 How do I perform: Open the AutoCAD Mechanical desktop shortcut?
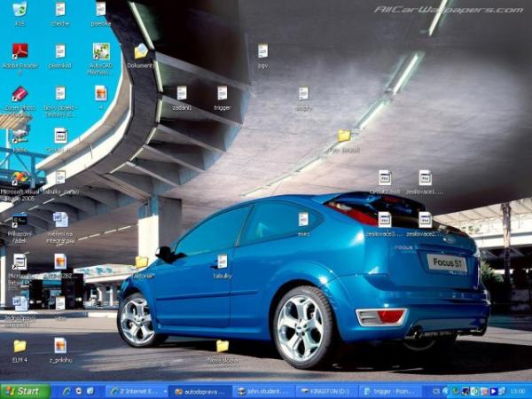tap(101, 51)
